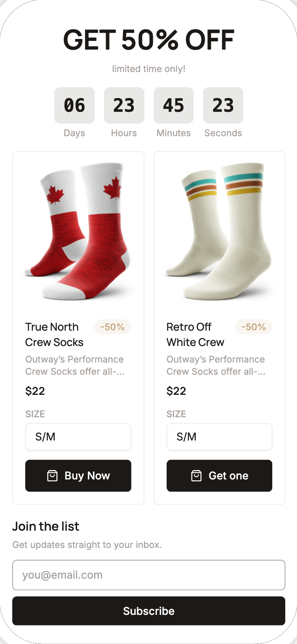The height and width of the screenshot is (644, 297).
Task: Click the 06 Days countdown tile
Action: [x=74, y=105]
